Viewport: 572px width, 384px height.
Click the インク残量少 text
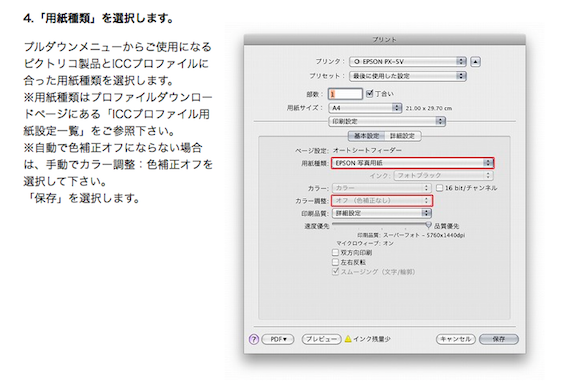click(372, 339)
